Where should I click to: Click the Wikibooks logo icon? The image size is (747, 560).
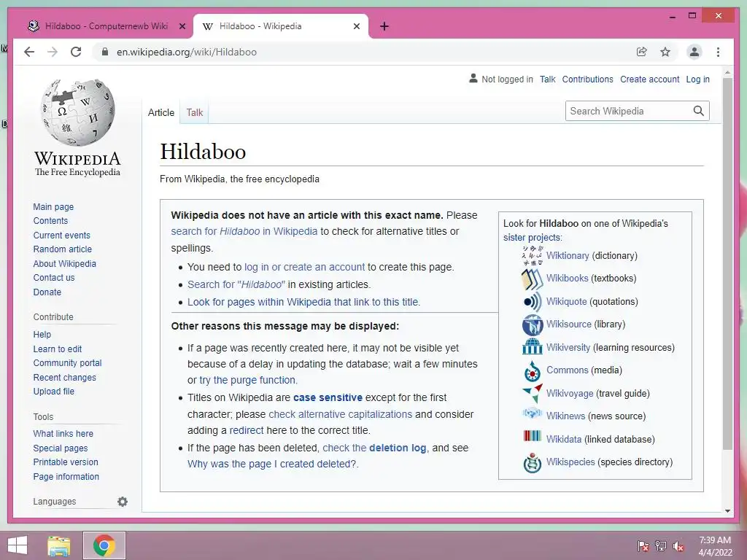point(532,279)
